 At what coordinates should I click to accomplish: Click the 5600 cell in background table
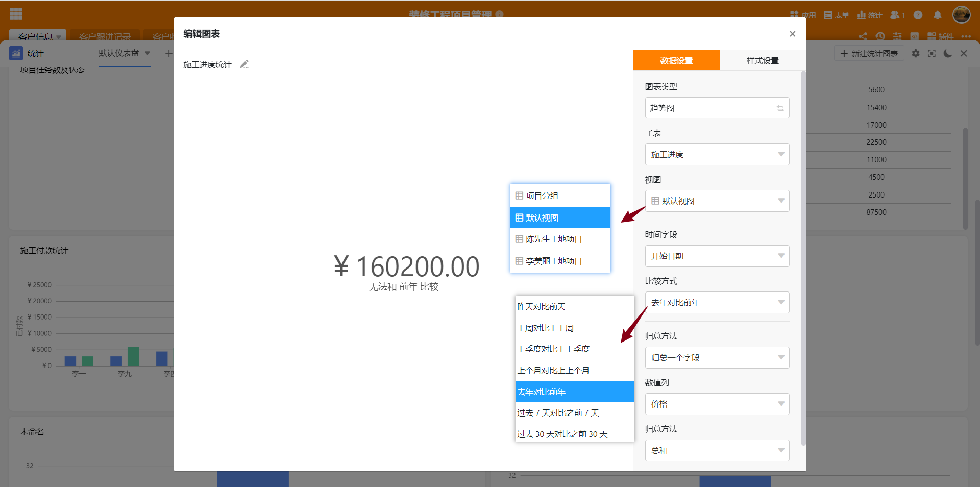coord(876,89)
